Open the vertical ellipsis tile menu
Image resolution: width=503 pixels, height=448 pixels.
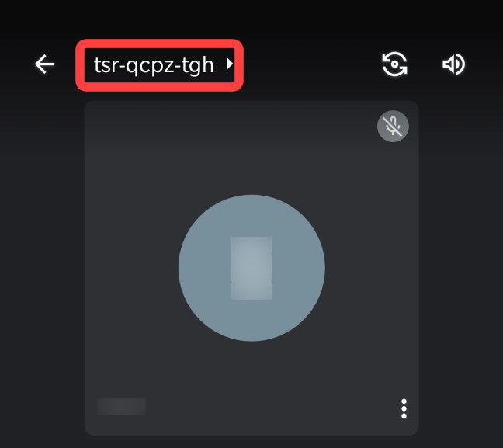click(404, 408)
